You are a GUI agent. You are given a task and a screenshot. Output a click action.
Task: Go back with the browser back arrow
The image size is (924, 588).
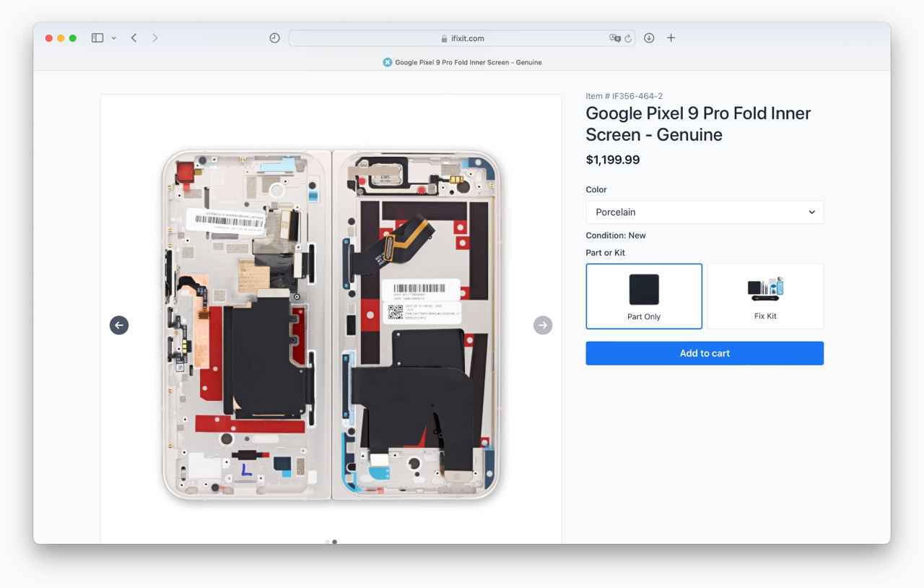click(x=134, y=38)
